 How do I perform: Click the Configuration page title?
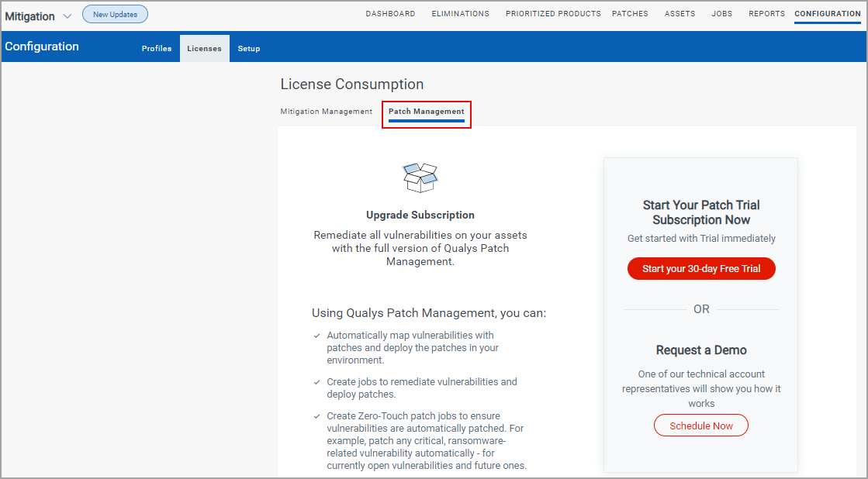(42, 47)
